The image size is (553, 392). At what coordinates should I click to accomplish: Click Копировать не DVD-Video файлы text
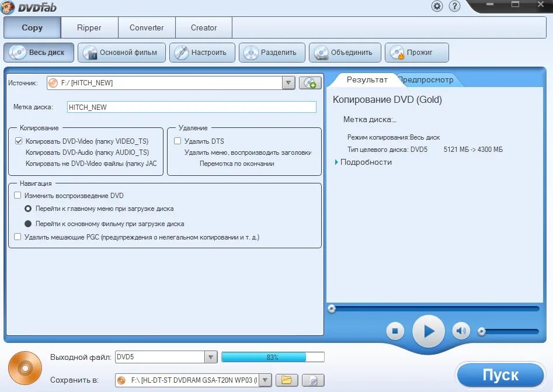tap(91, 164)
